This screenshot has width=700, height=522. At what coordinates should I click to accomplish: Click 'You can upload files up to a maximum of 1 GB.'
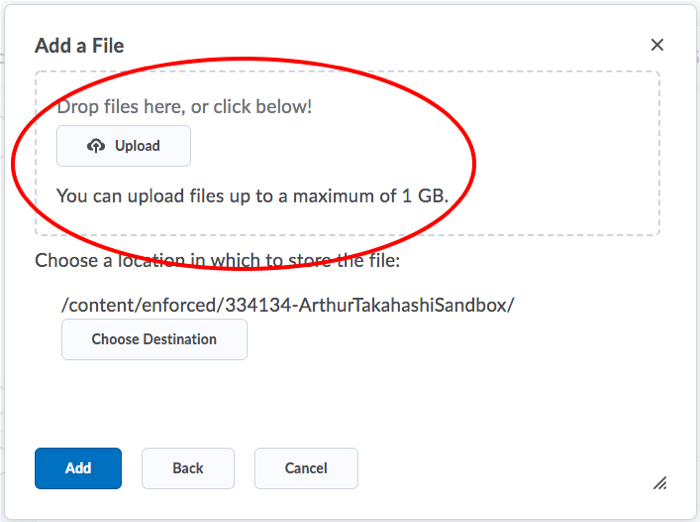(252, 196)
